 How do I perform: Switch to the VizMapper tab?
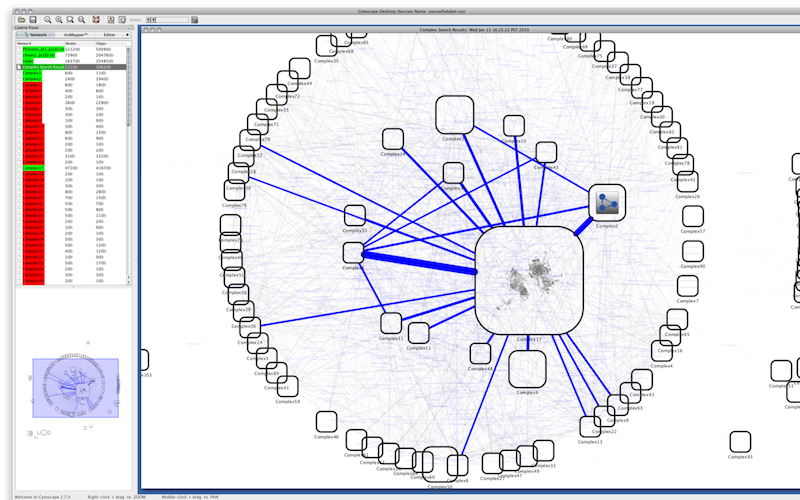(x=74, y=34)
